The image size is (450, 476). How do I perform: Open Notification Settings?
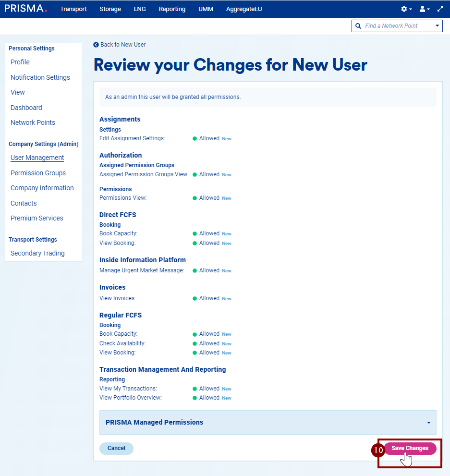coord(40,77)
